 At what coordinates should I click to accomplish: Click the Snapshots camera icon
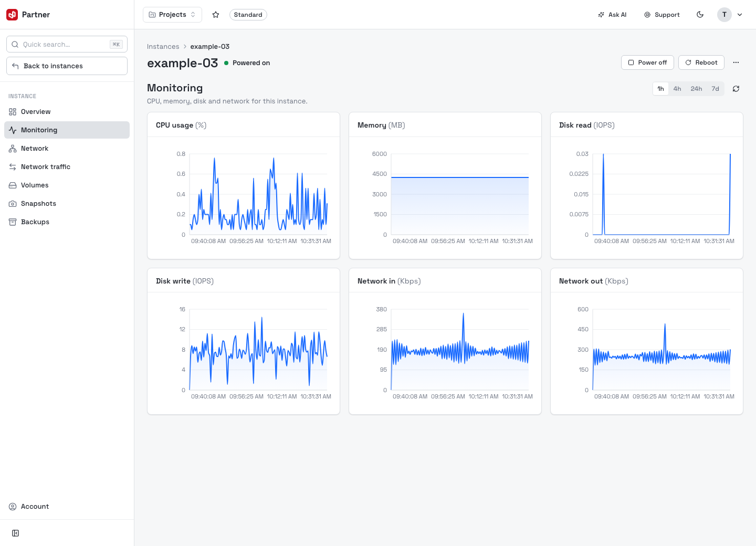13,204
